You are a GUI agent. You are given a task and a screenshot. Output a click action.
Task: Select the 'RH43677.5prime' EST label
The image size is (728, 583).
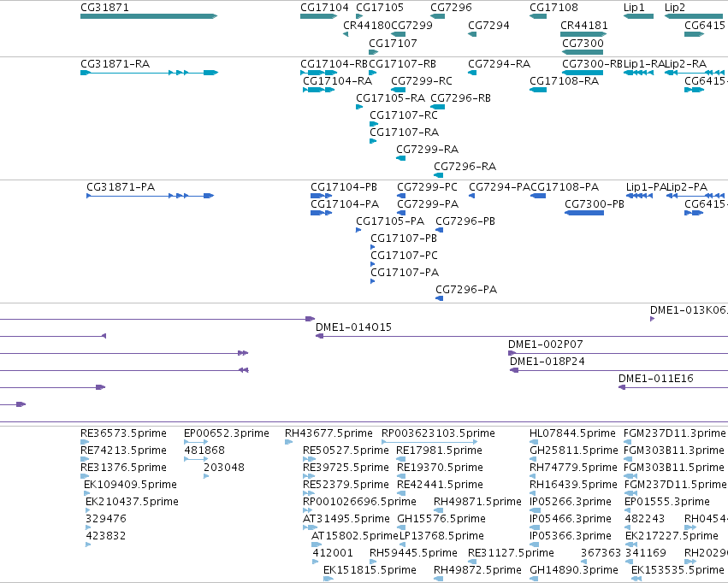point(328,433)
